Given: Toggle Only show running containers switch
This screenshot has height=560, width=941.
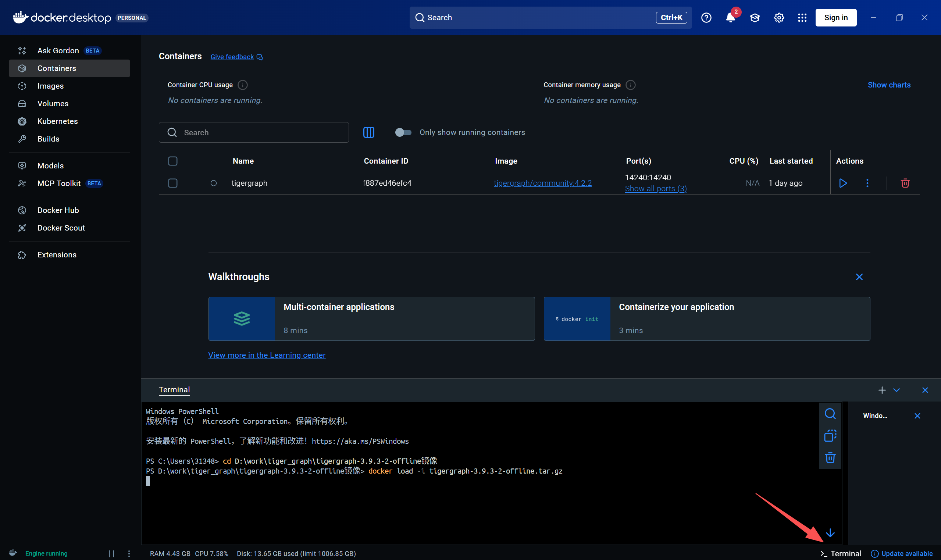Looking at the screenshot, I should 403,132.
